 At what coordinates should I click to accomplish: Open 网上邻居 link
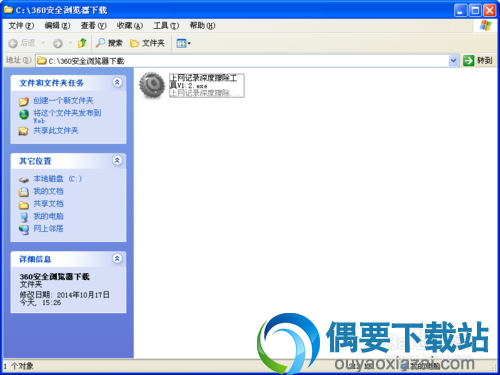(x=48, y=229)
